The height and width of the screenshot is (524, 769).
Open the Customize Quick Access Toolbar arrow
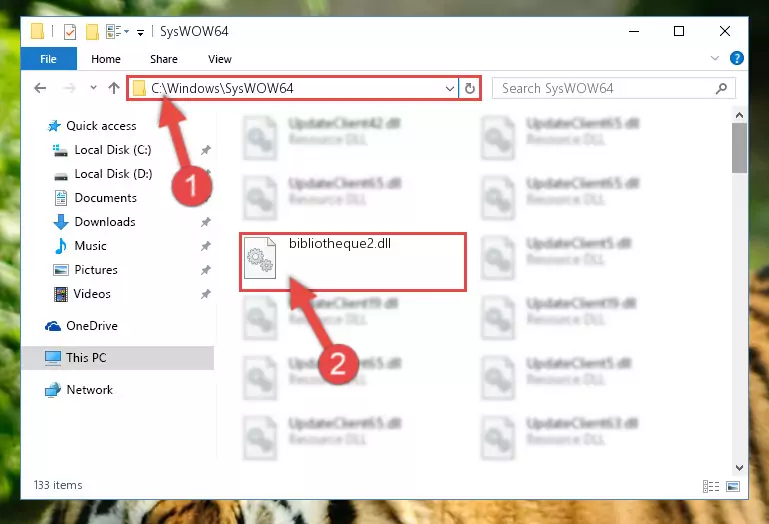click(x=140, y=33)
